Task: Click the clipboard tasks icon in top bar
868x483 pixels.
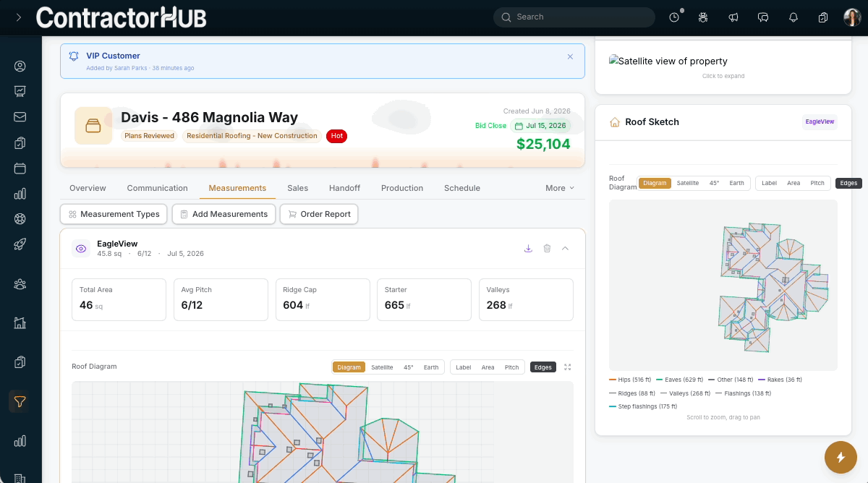Action: click(823, 17)
